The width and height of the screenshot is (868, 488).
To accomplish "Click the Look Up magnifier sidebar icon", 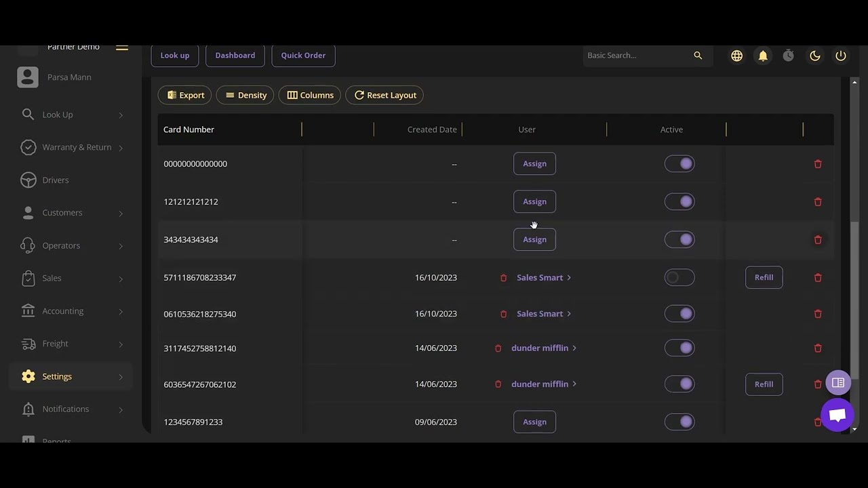I will click(28, 115).
